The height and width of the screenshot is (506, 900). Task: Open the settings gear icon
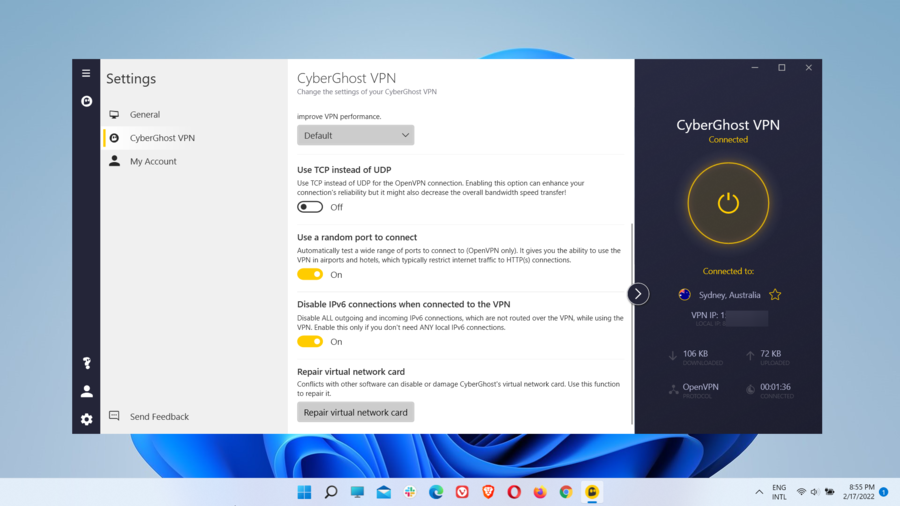tap(86, 419)
